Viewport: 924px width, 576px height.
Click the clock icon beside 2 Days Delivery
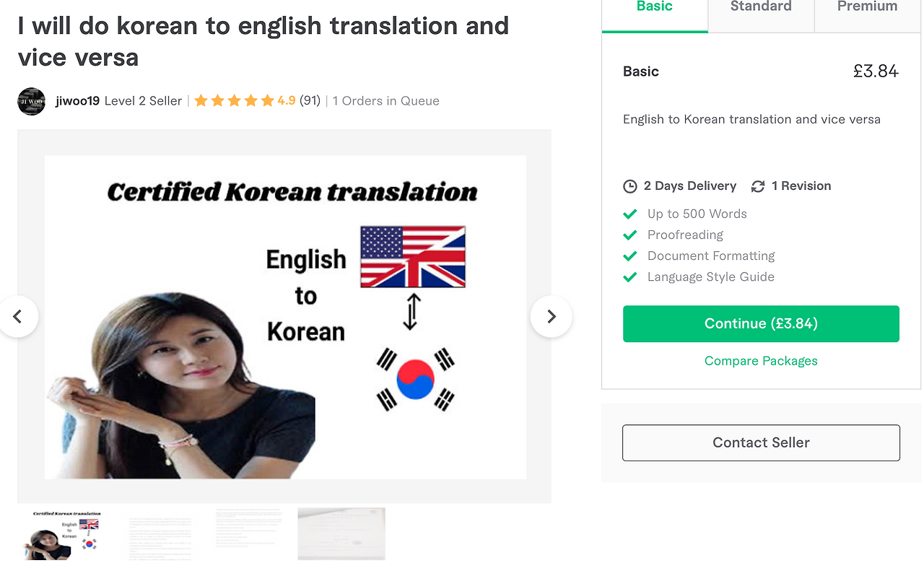point(630,186)
